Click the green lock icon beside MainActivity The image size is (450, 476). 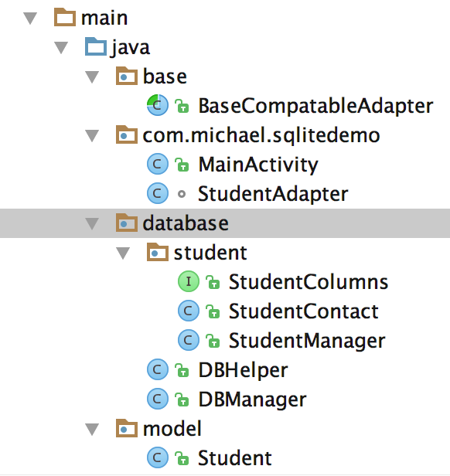coord(182,165)
